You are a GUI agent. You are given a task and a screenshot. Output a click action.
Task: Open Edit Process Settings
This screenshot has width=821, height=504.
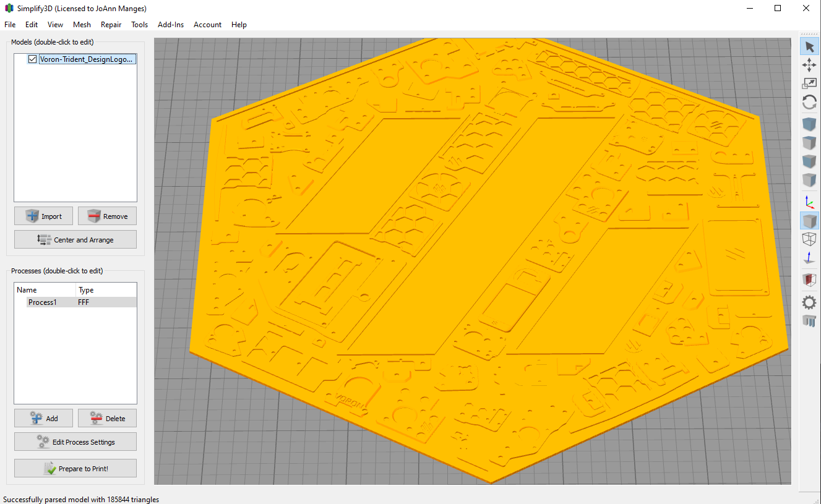point(75,442)
